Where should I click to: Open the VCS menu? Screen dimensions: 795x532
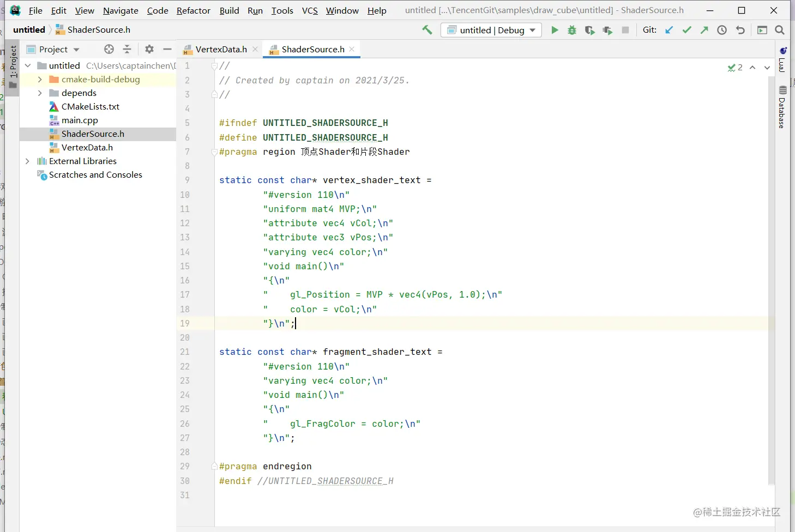pyautogui.click(x=310, y=10)
